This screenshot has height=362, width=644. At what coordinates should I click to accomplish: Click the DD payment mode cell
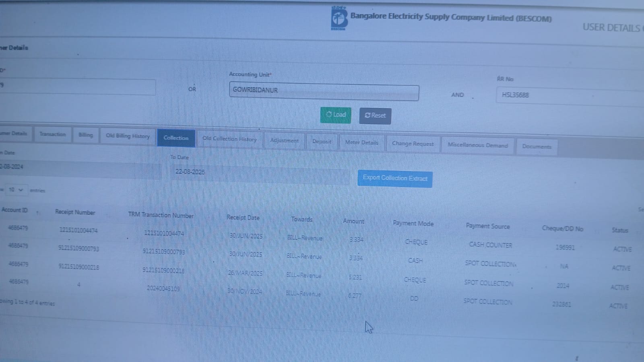414,298
